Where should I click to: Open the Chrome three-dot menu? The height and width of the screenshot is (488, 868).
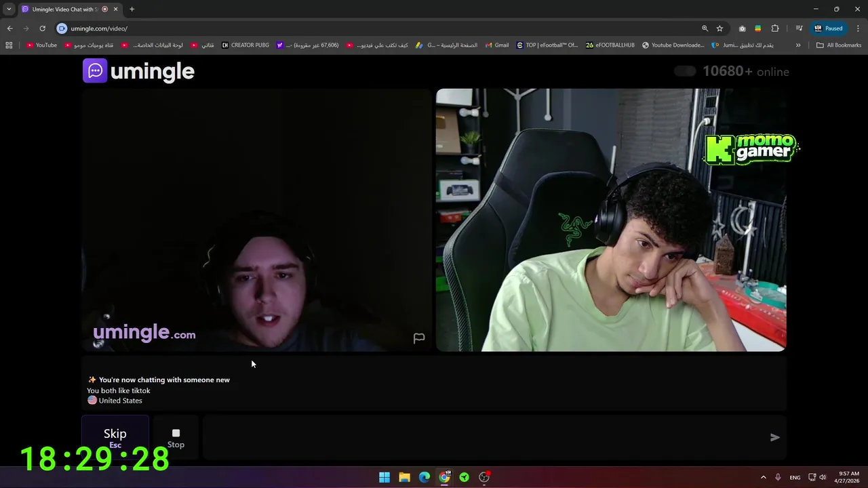tap(859, 28)
